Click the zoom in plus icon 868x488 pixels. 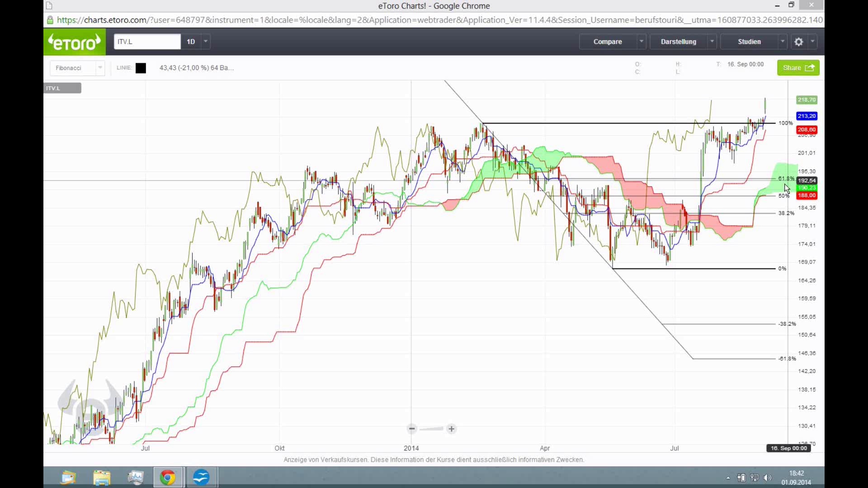(x=451, y=428)
